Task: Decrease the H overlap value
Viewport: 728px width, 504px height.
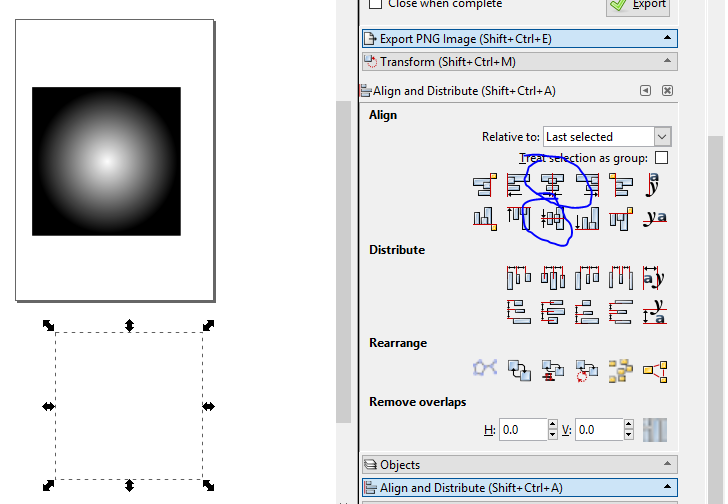Action: click(x=552, y=435)
